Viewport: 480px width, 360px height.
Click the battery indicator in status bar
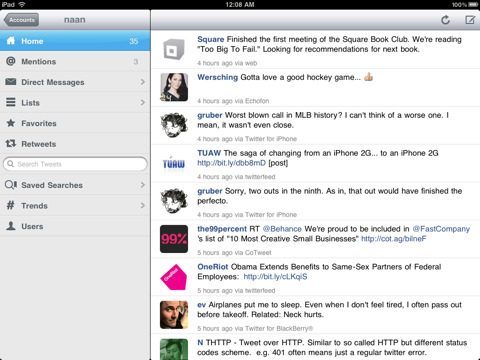coord(473,4)
